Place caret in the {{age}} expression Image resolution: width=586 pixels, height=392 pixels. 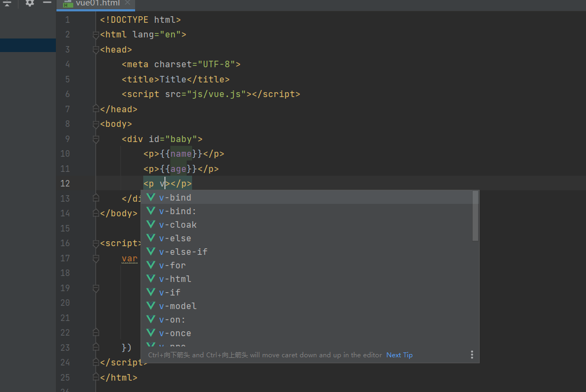[x=179, y=169]
